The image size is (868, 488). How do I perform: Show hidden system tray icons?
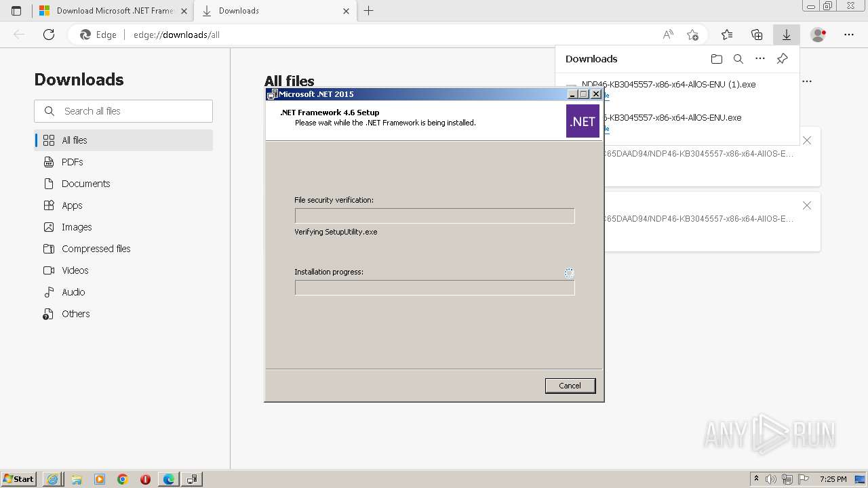pos(756,479)
